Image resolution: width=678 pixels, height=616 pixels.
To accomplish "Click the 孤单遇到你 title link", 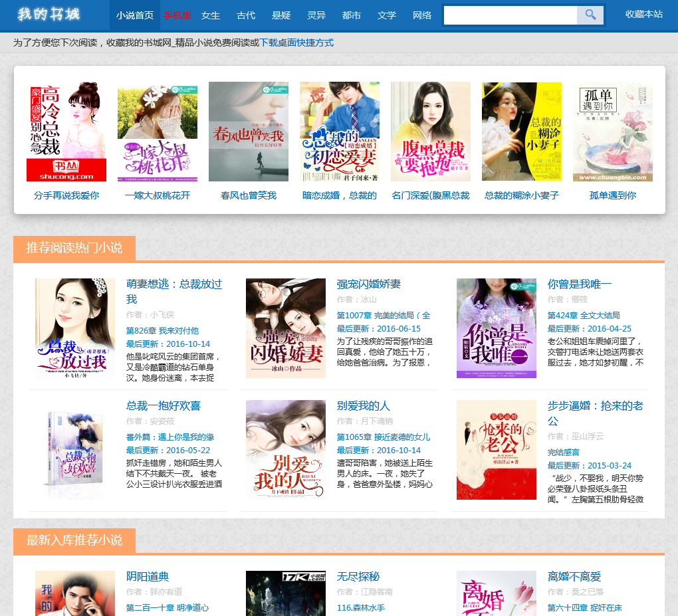I will [x=613, y=195].
